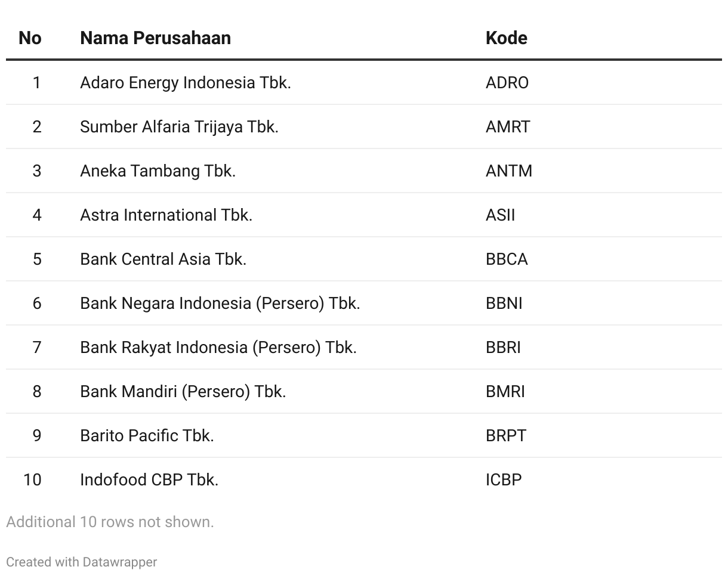728x576 pixels.
Task: Click the ANTM code cell
Action: tap(508, 171)
